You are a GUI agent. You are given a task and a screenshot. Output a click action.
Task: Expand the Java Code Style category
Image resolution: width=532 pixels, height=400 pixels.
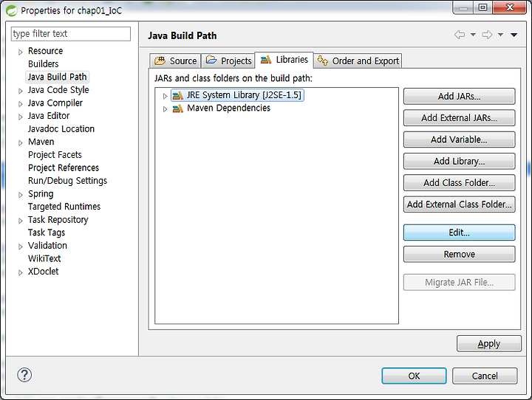point(21,91)
